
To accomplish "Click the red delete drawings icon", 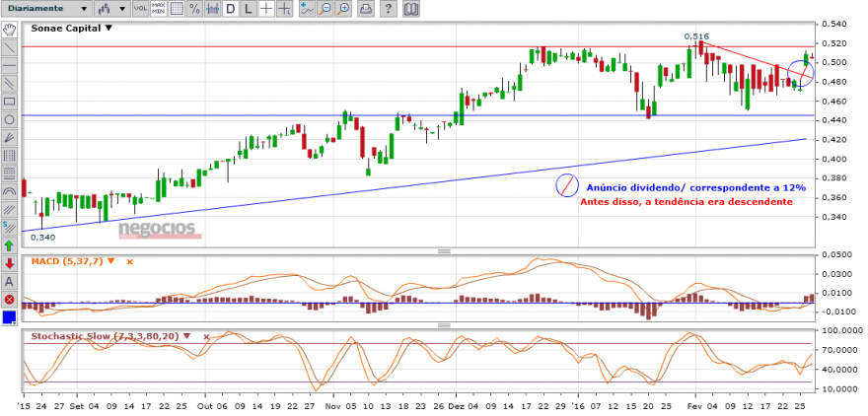I will [x=9, y=300].
